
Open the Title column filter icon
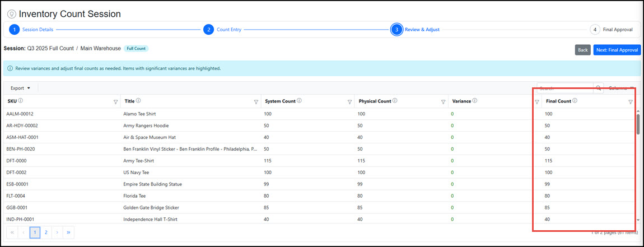(256, 102)
